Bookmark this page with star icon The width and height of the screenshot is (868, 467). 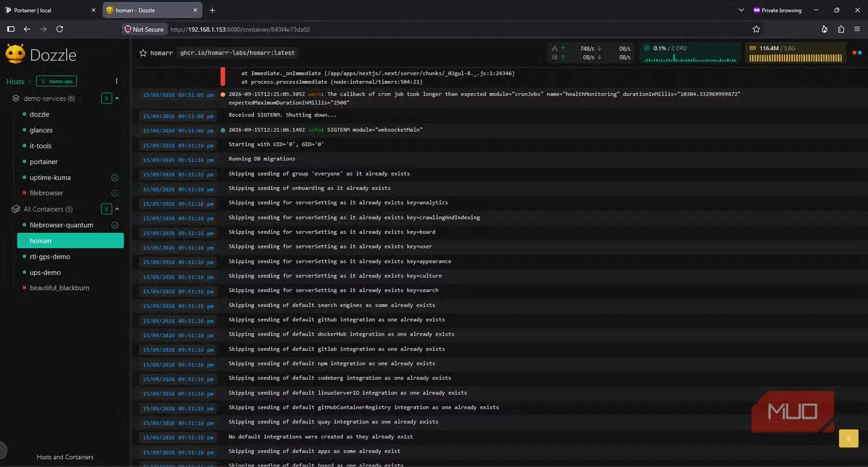pos(756,29)
